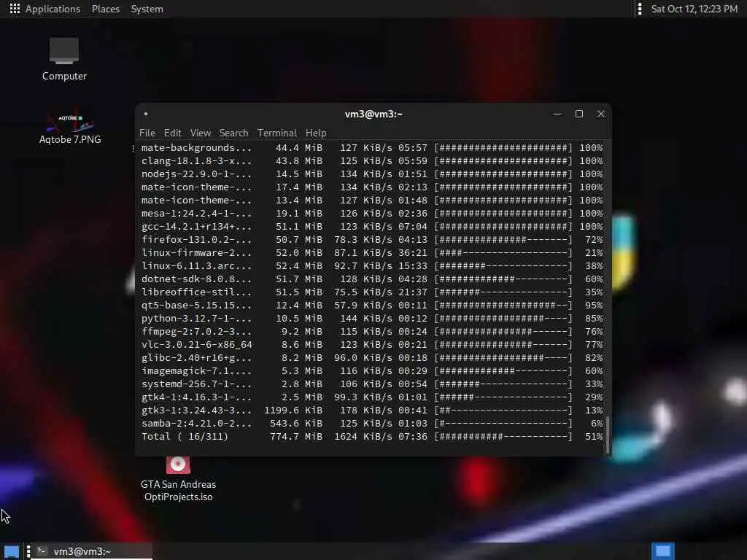Open the terminal Edit menu

point(172,133)
